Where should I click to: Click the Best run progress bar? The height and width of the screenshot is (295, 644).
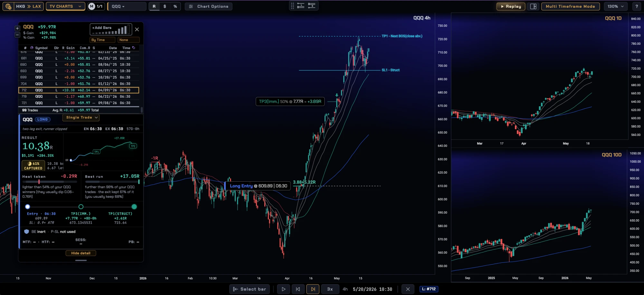[112, 182]
